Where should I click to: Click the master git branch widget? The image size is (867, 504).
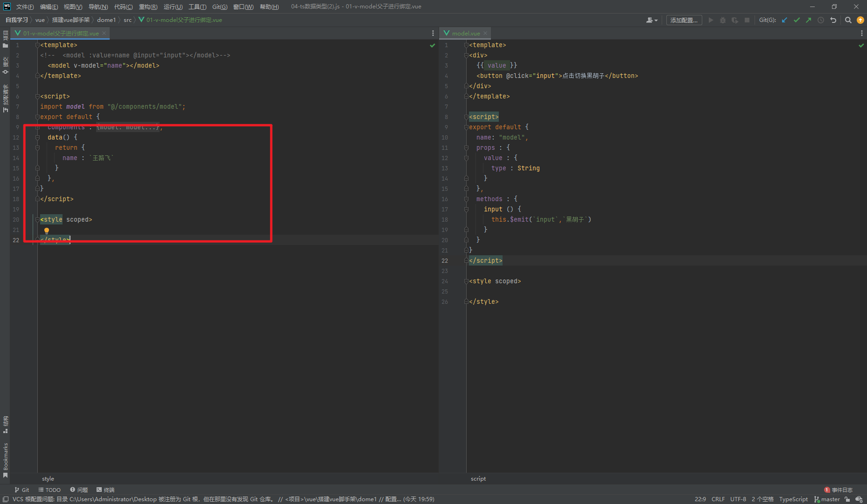click(827, 499)
